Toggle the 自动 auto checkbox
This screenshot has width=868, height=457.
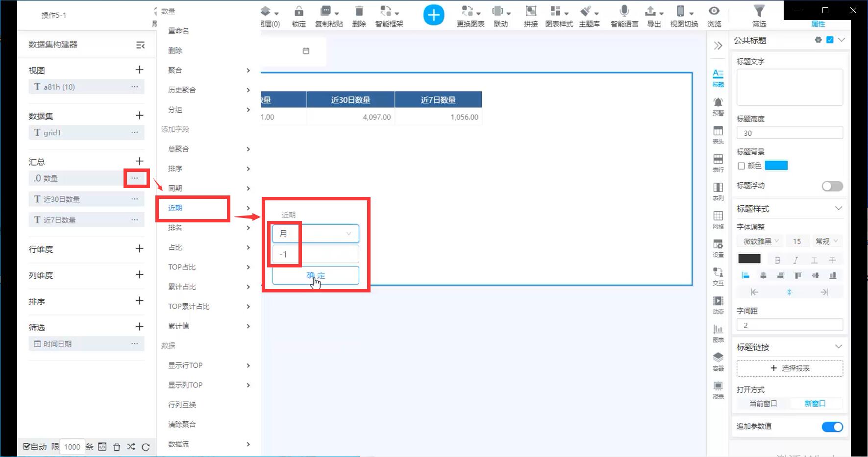click(26, 447)
